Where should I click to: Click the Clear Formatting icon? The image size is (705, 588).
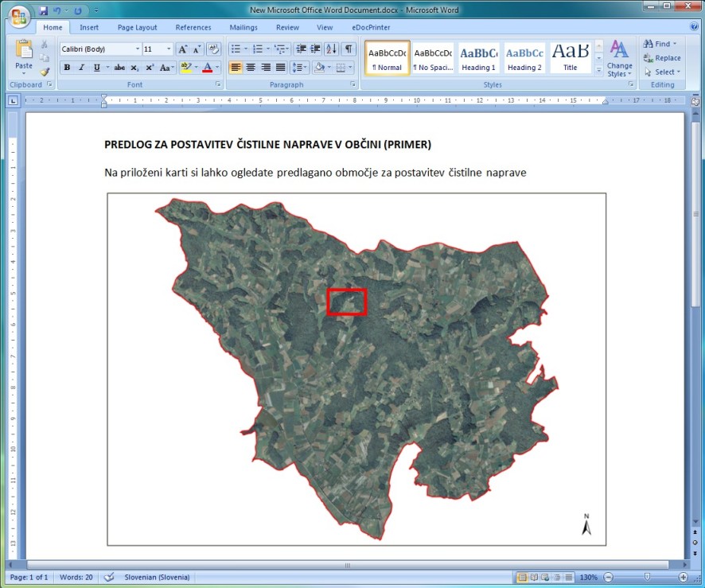pos(213,49)
